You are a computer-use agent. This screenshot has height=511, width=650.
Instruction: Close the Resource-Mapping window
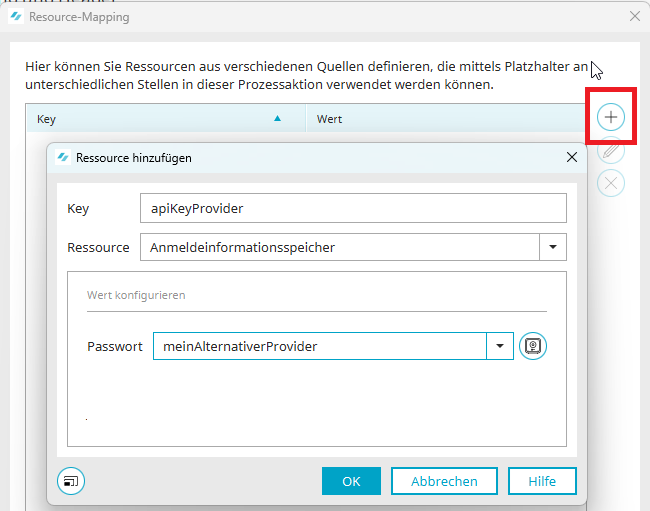634,17
